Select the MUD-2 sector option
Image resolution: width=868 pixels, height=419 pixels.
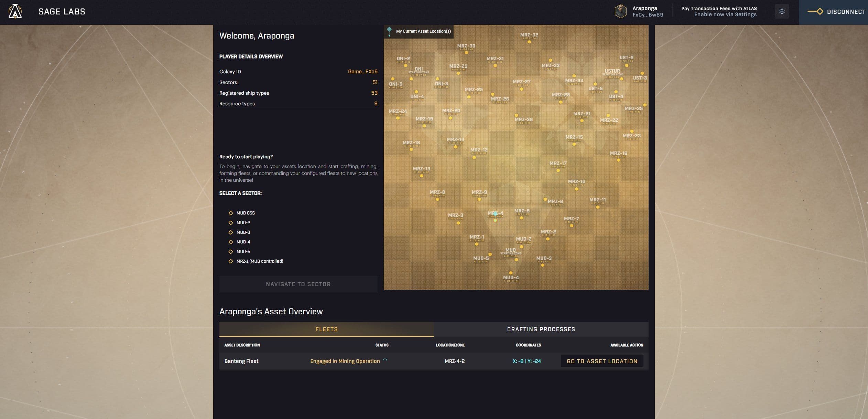click(x=239, y=223)
